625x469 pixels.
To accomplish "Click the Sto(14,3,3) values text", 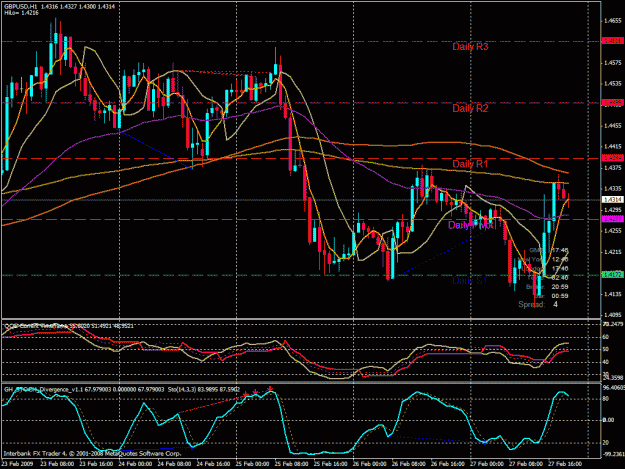I will click(204, 389).
